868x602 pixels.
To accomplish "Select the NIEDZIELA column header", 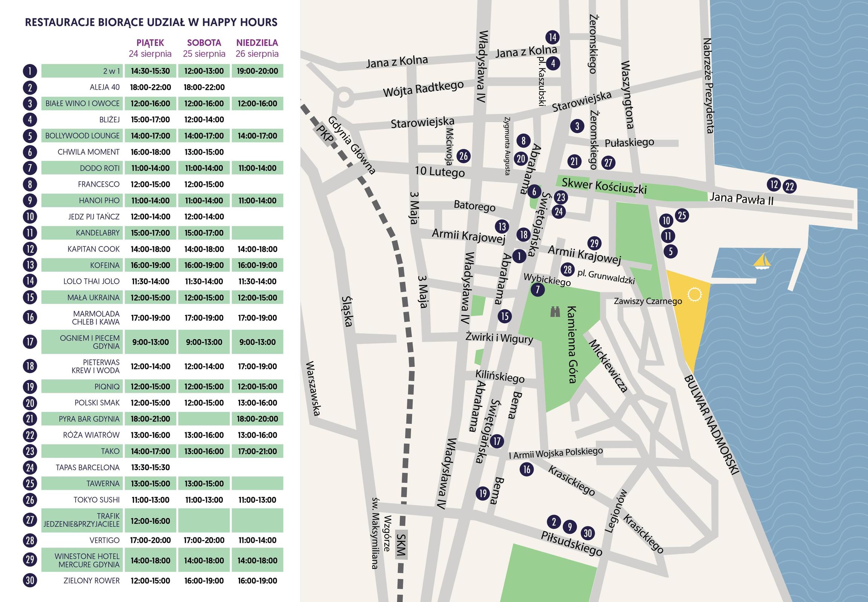I will 257,43.
